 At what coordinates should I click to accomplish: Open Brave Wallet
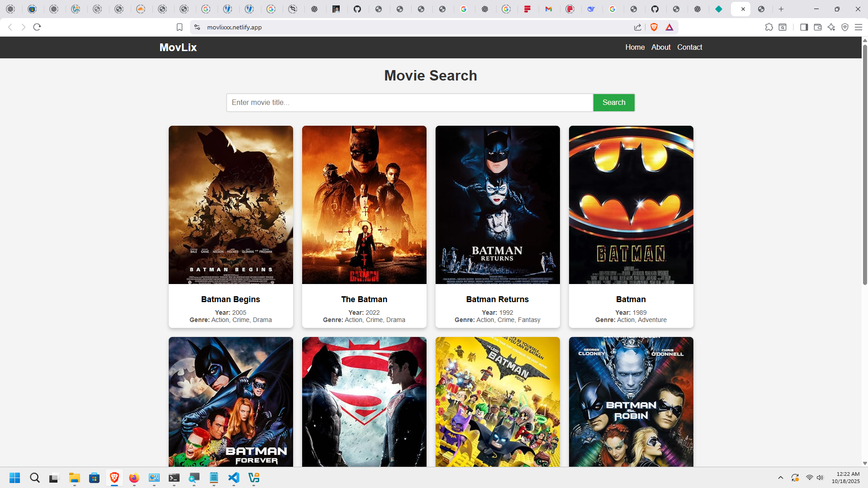pos(818,27)
